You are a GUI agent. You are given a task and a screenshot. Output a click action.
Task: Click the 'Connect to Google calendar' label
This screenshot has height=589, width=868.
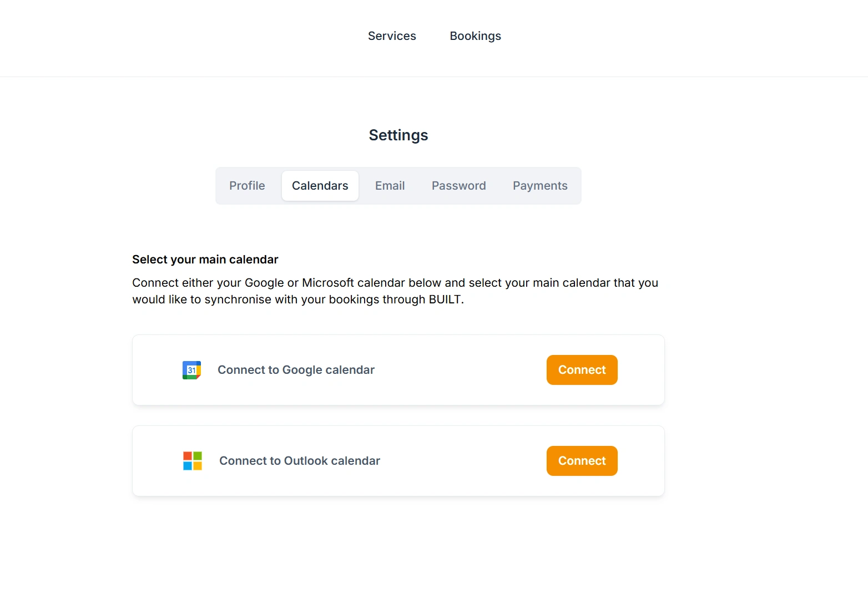point(296,370)
